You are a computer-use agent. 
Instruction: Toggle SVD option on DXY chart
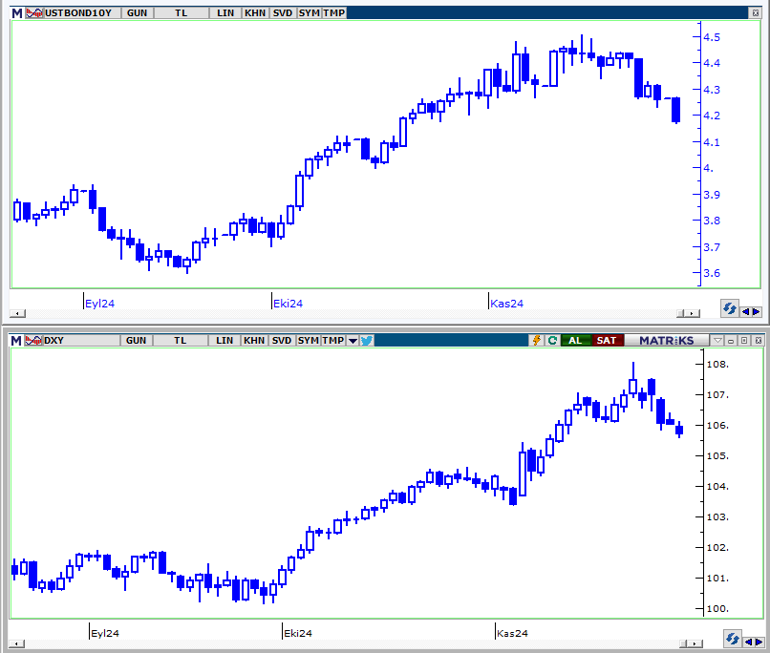[282, 341]
